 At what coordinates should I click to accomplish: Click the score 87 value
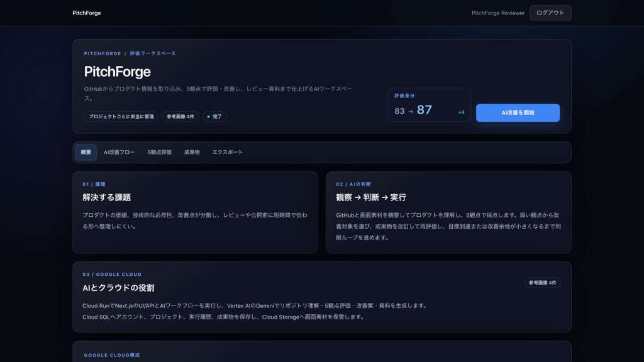425,110
